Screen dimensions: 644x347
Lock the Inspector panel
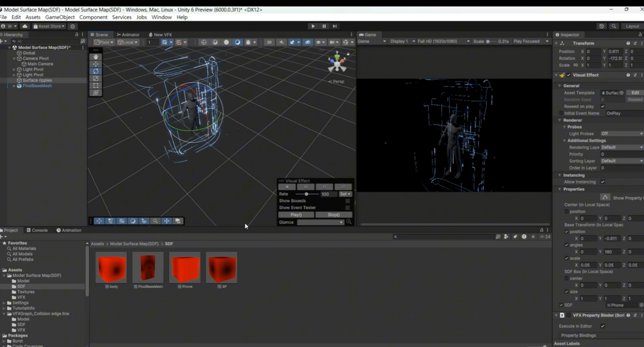(640, 35)
